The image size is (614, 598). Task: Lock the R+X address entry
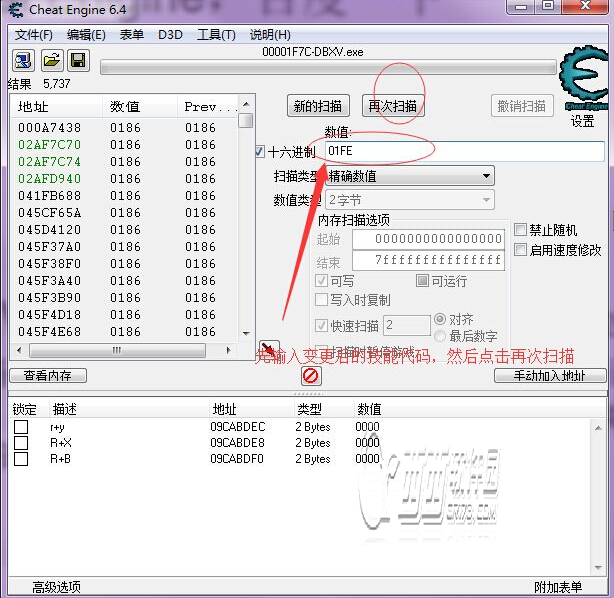tap(21, 443)
